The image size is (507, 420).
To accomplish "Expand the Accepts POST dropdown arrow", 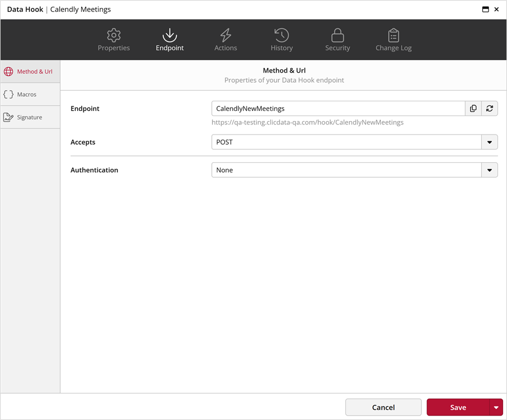I will tap(490, 142).
